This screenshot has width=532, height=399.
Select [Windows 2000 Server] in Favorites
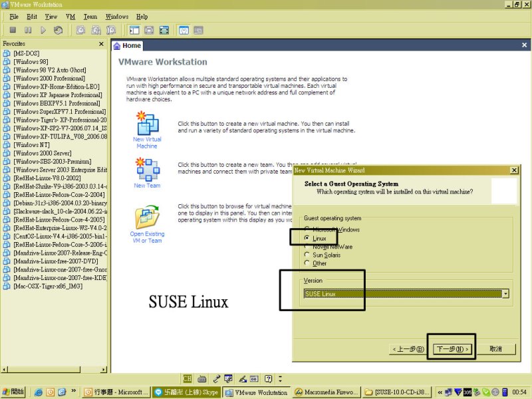43,153
